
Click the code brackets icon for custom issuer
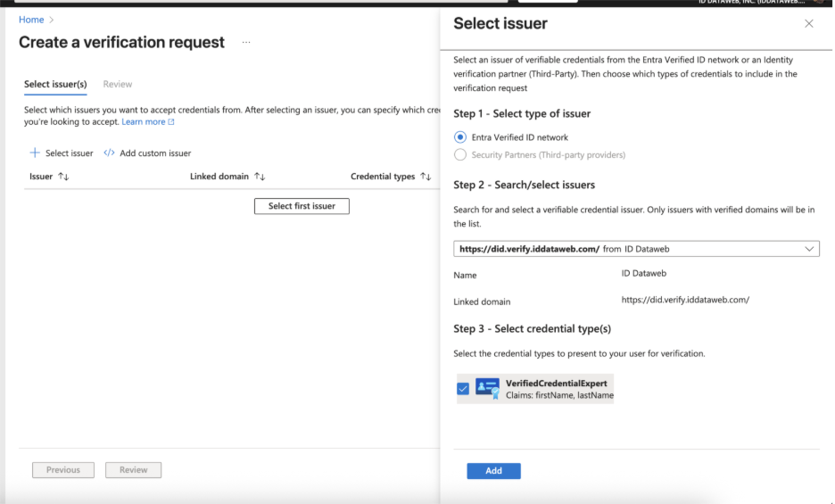point(109,153)
